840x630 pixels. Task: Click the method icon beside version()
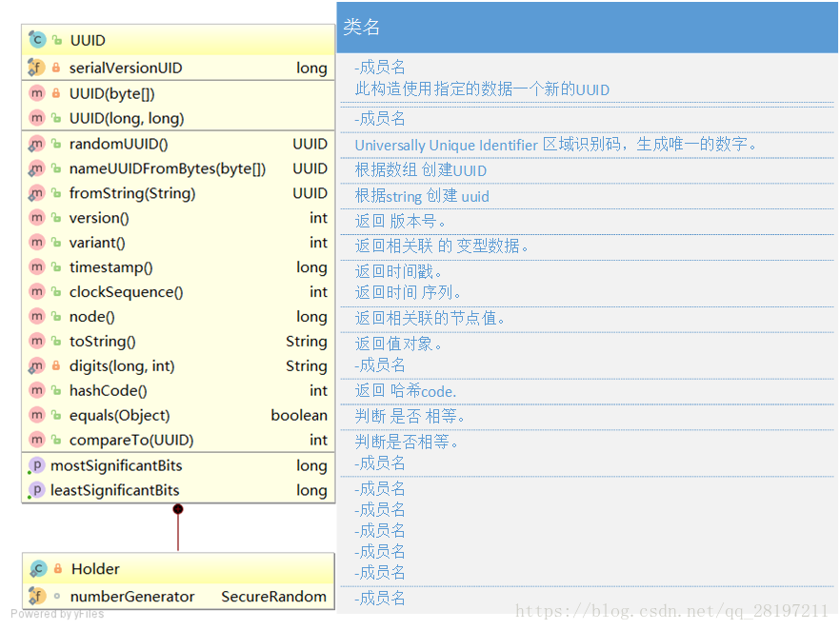coord(36,217)
